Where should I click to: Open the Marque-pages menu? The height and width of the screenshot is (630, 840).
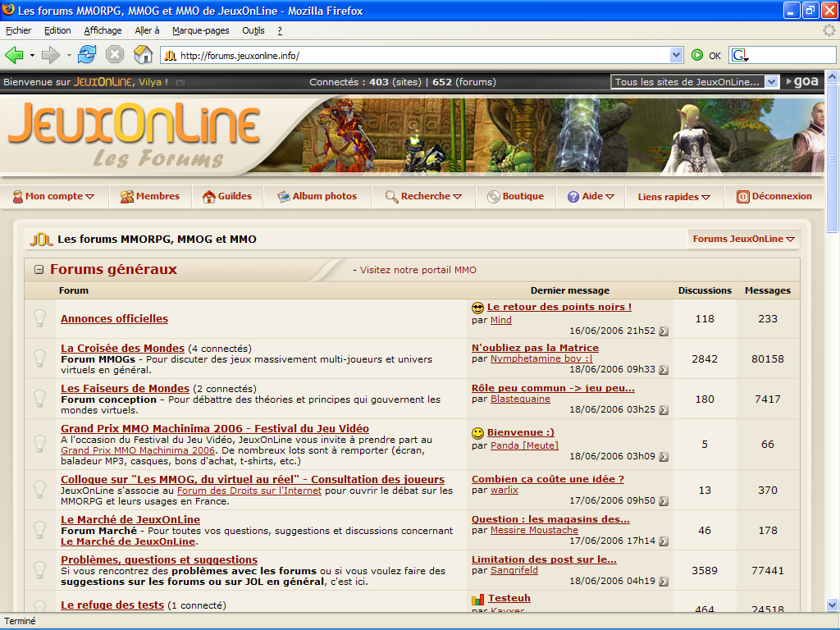[201, 30]
